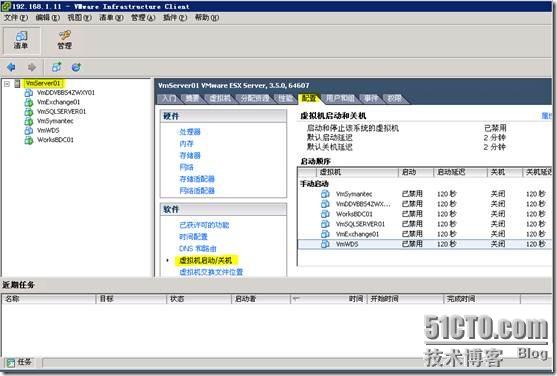The width and height of the screenshot is (557, 376).
Task: Select the 配置 tab
Action: pos(309,98)
